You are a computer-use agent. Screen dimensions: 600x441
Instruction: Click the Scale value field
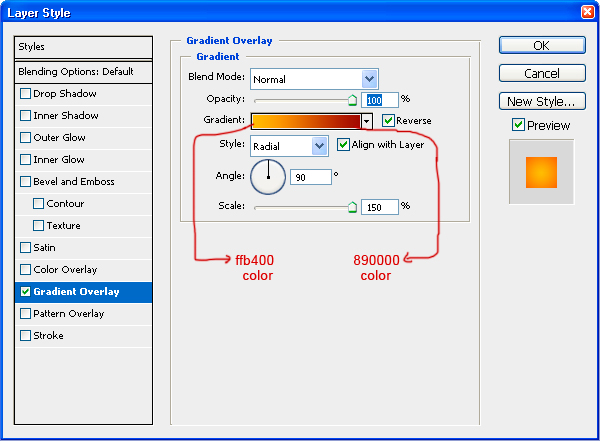click(380, 207)
